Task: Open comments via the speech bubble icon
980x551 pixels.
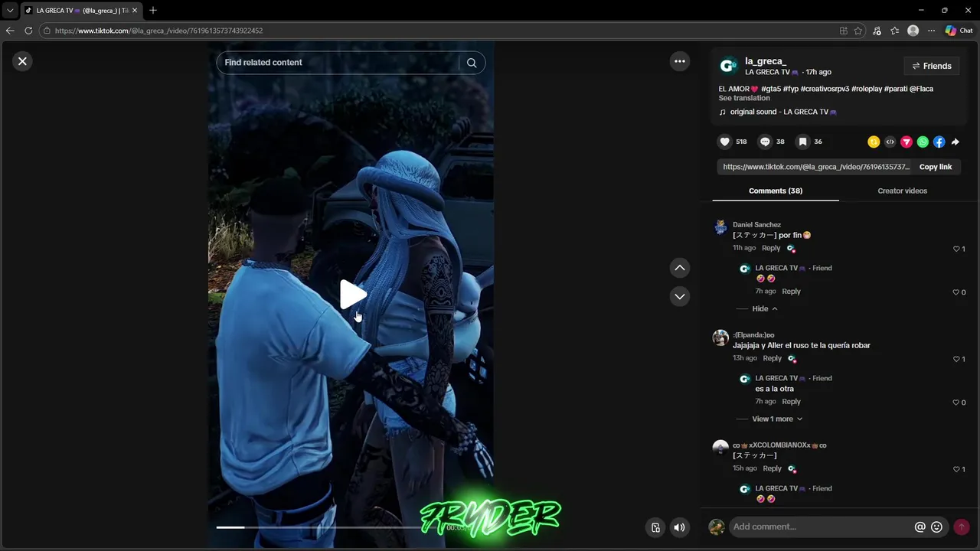Action: click(765, 142)
